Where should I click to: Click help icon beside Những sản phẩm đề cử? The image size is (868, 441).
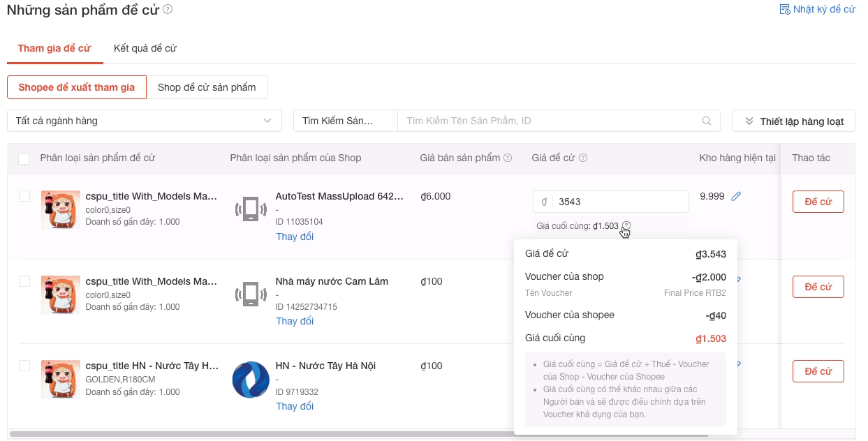[168, 10]
